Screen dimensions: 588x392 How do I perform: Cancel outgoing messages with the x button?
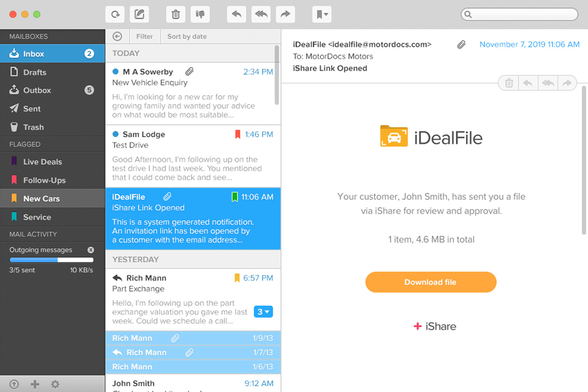pos(91,250)
